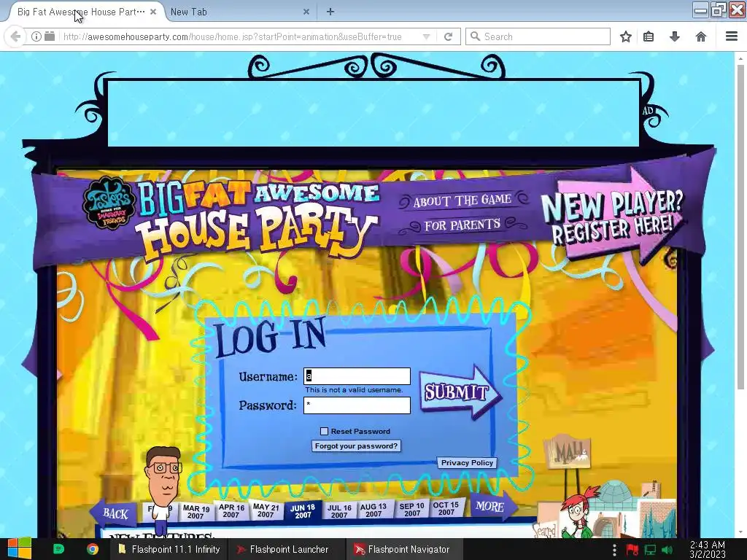Select the Aug 13 2007 date tab

[x=373, y=510]
